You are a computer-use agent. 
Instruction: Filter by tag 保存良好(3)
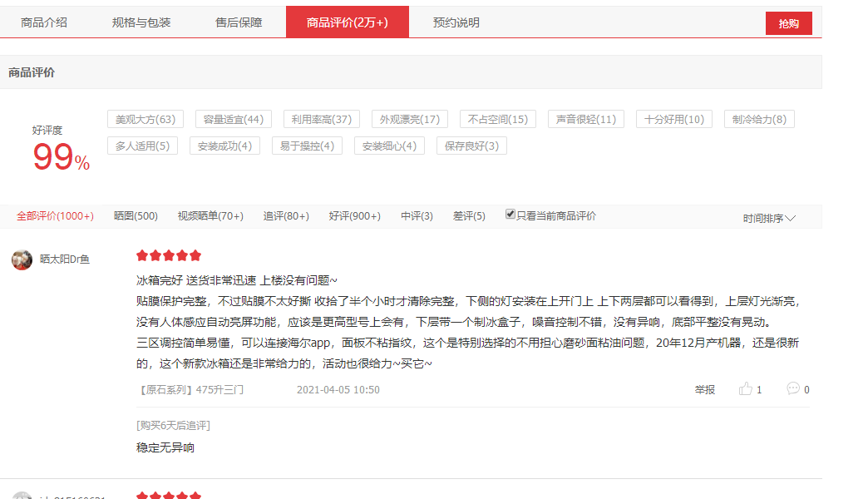pos(471,146)
